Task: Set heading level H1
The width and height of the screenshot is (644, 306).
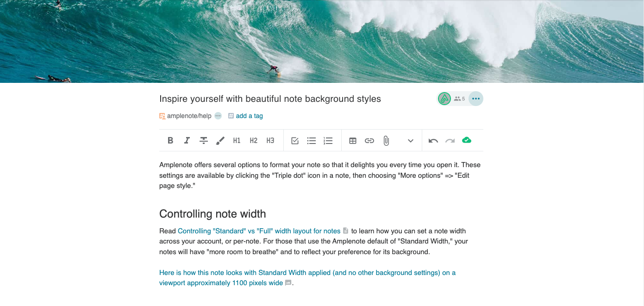Action: coord(237,140)
